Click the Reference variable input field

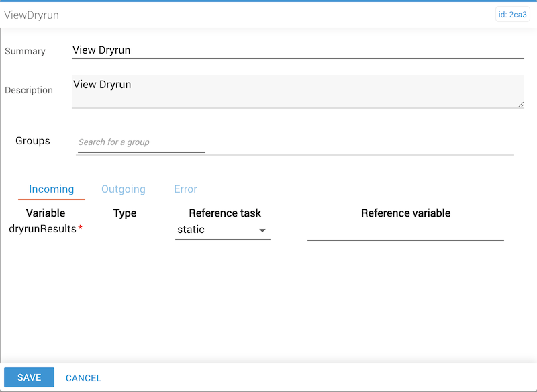405,232
